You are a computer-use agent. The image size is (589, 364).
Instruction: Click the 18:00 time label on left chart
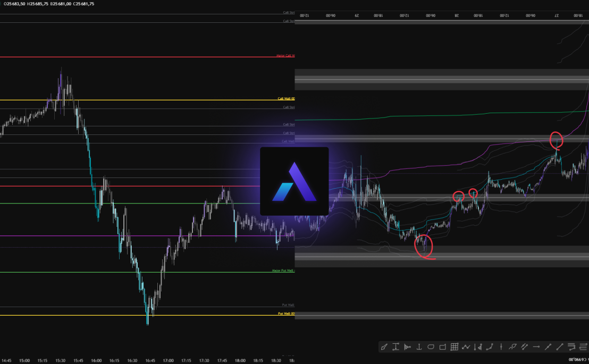(x=240, y=360)
